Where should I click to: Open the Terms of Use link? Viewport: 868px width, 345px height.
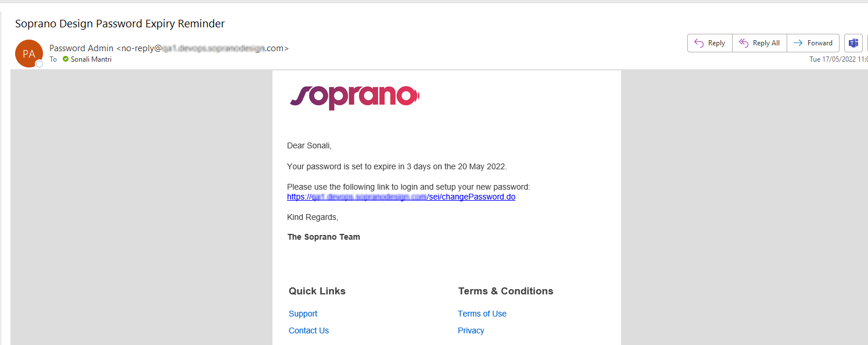pyautogui.click(x=482, y=314)
